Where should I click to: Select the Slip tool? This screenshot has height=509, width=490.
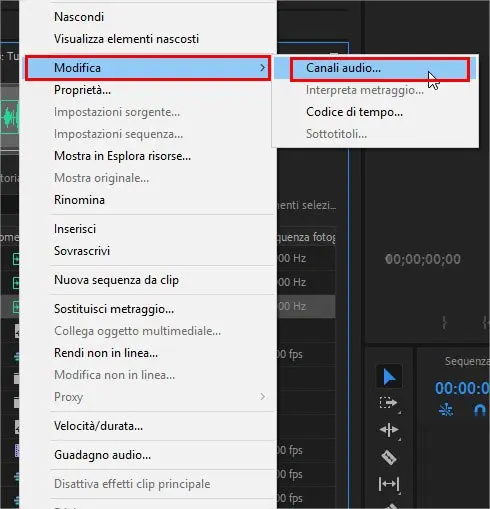(389, 483)
